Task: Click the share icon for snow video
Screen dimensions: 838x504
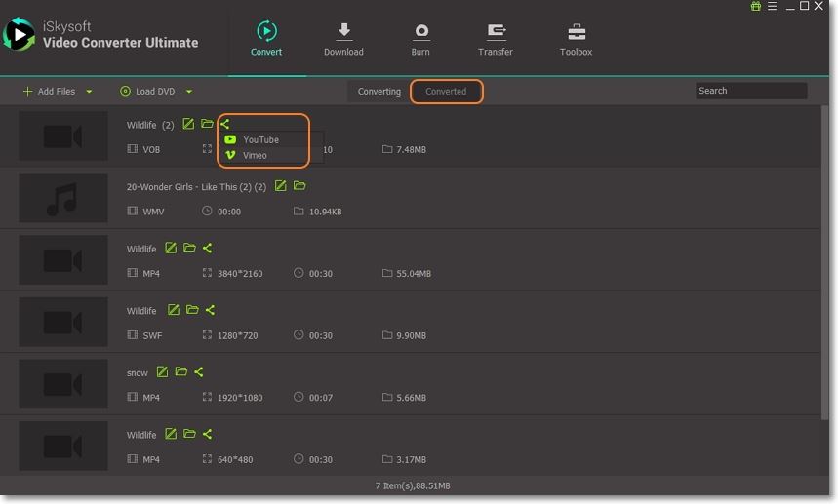Action: point(199,372)
